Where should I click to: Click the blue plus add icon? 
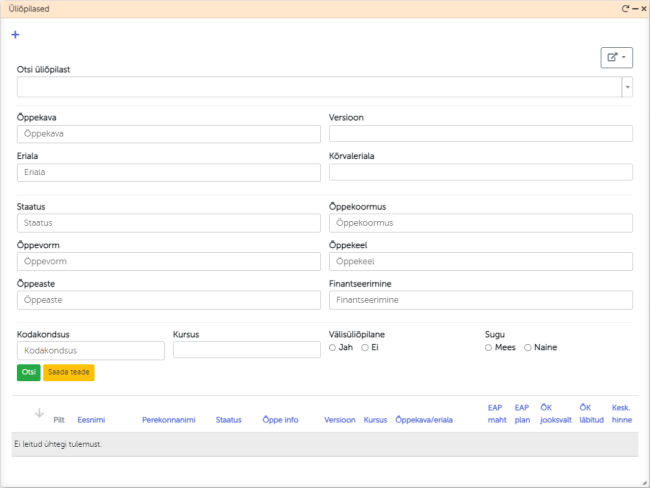point(15,35)
